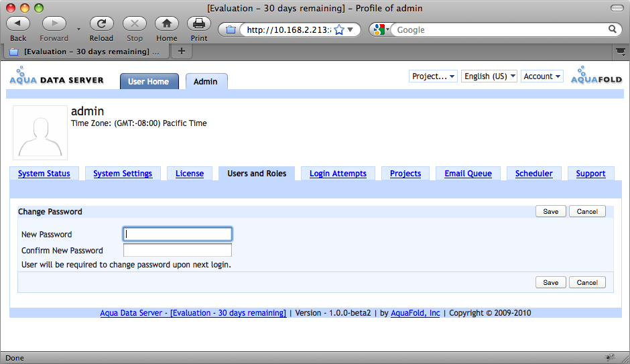Open the Aqua Data Server evaluation footer link

(x=193, y=313)
